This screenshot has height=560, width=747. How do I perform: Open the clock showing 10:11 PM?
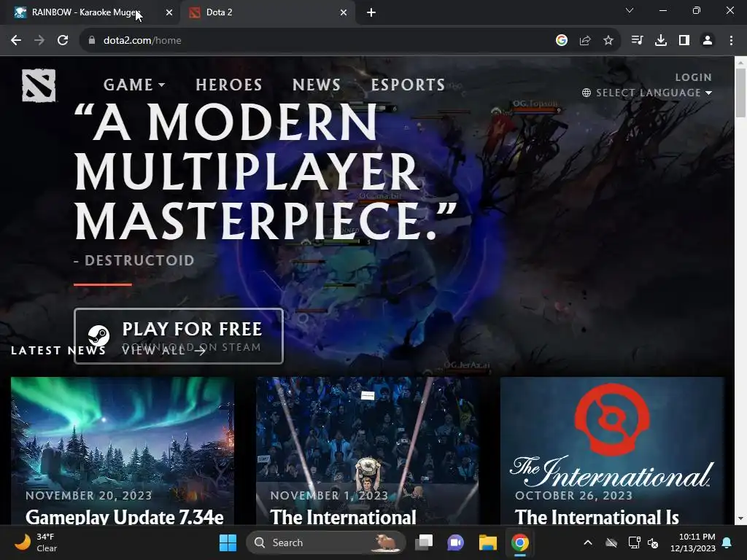pyautogui.click(x=693, y=542)
